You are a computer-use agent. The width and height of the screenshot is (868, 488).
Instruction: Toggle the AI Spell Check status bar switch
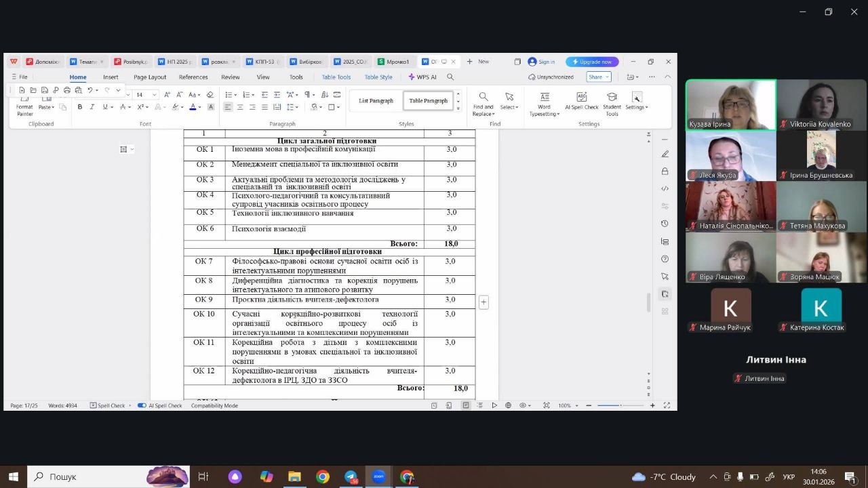click(142, 405)
